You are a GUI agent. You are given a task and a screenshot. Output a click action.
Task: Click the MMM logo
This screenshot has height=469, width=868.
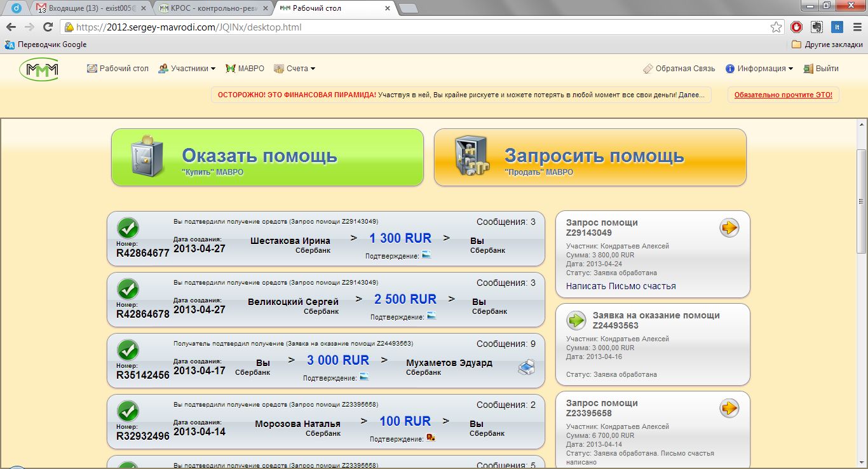click(39, 69)
